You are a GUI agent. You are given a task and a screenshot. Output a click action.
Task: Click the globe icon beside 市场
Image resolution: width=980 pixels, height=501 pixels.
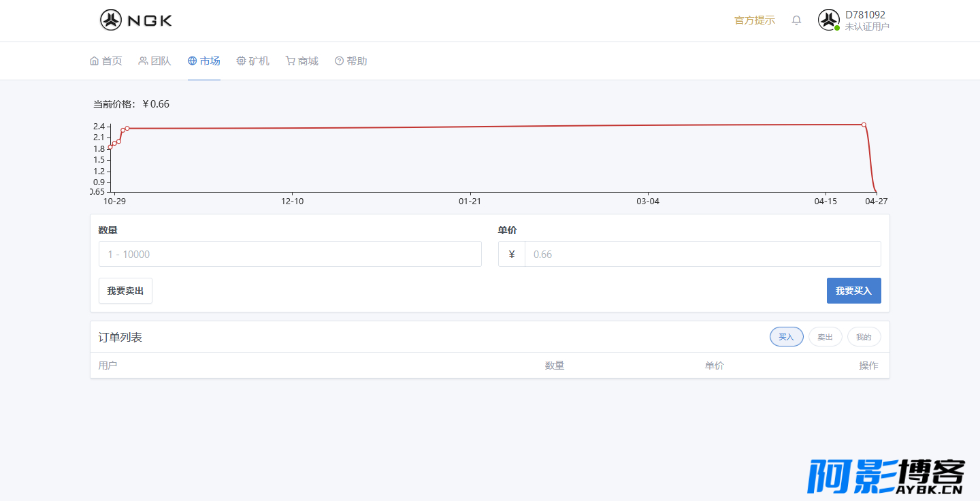click(192, 61)
